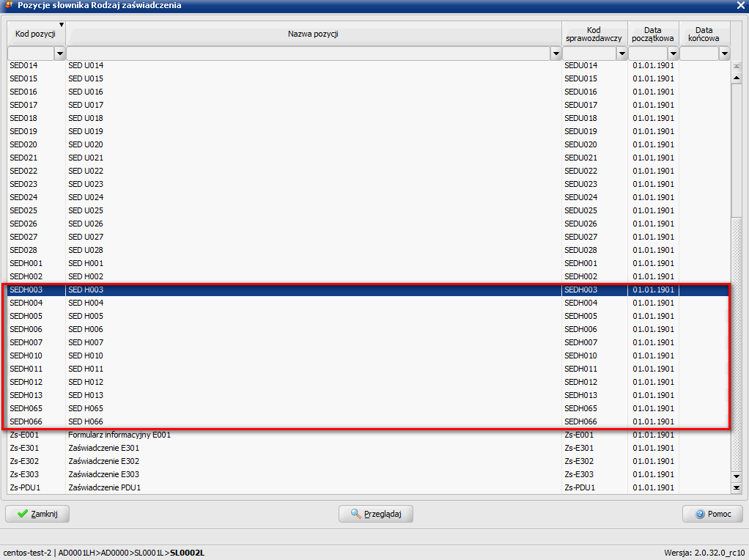Screen dimensions: 749x560
Task: Select row SED014
Action: (368, 65)
